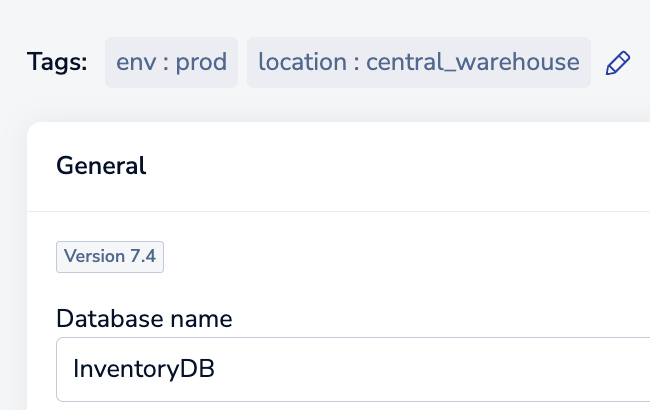Click the divider line below General heading
Viewport: 650px width, 410px height.
[x=338, y=211]
